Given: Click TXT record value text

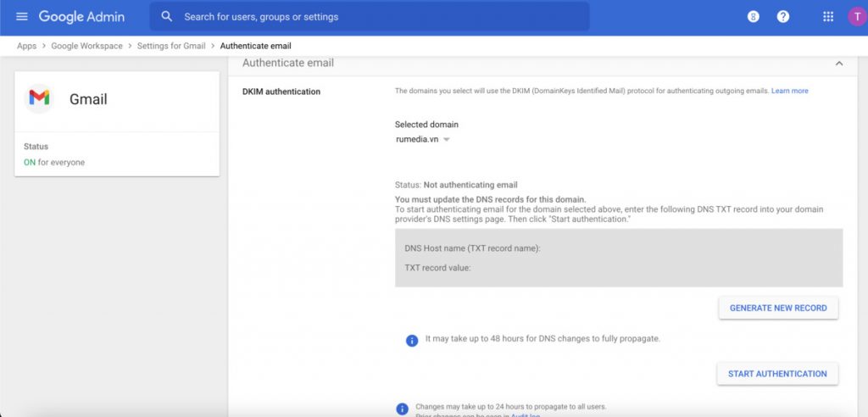Looking at the screenshot, I should coord(437,268).
